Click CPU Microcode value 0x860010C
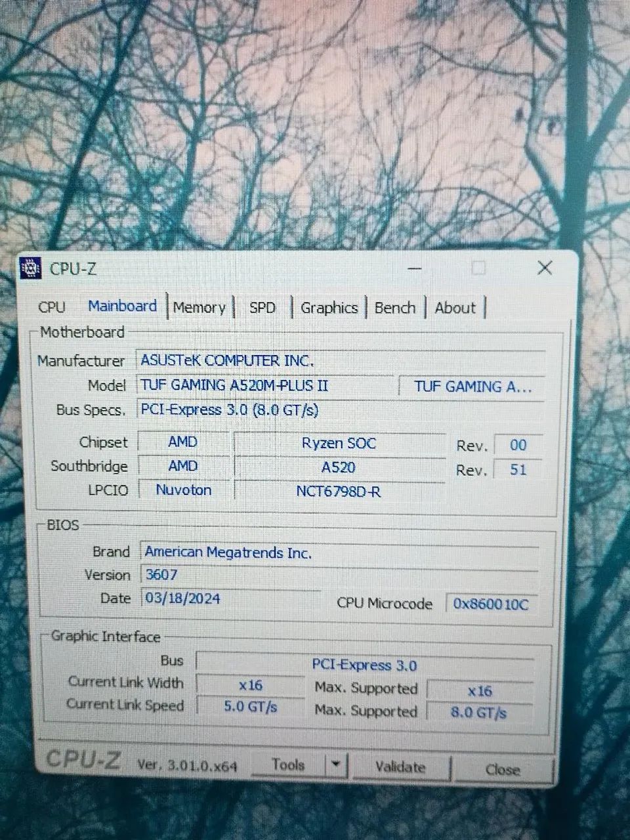This screenshot has width=630, height=840. (491, 604)
